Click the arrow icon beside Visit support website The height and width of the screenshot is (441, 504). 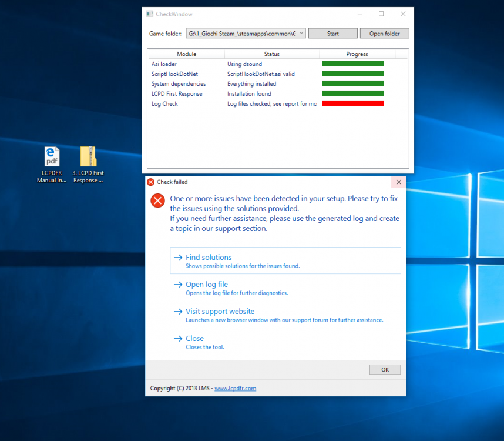177,312
